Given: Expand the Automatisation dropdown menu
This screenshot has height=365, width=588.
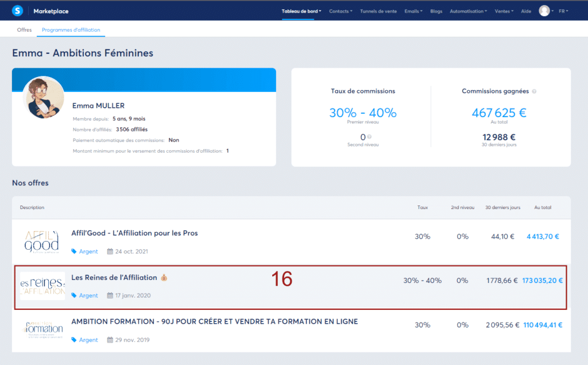Looking at the screenshot, I should pyautogui.click(x=469, y=11).
